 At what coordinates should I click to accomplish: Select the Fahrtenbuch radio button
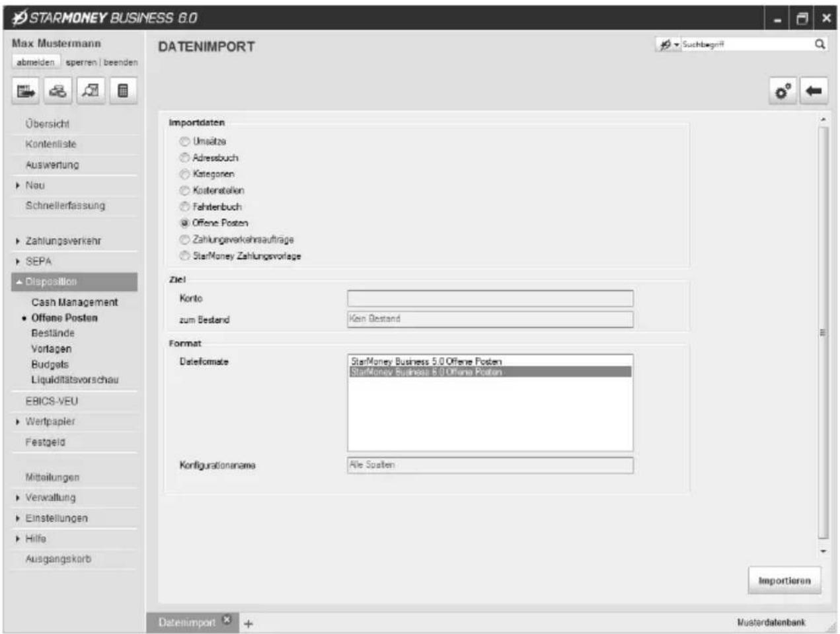(184, 207)
